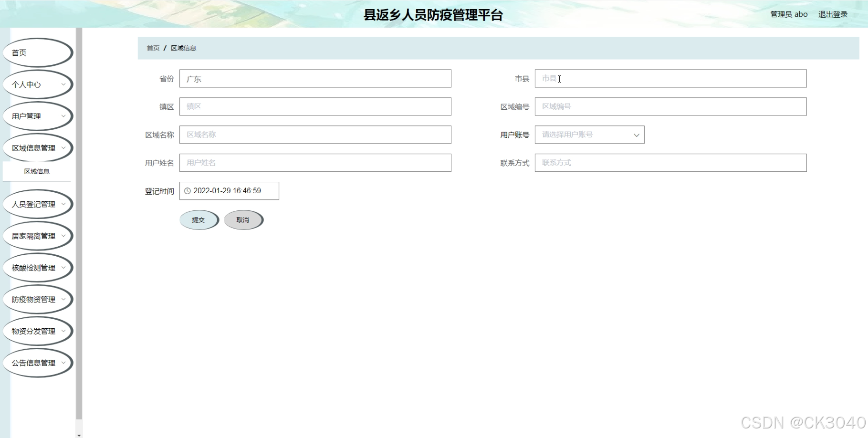Click the 提交 submit button
The height and width of the screenshot is (438, 868).
199,220
